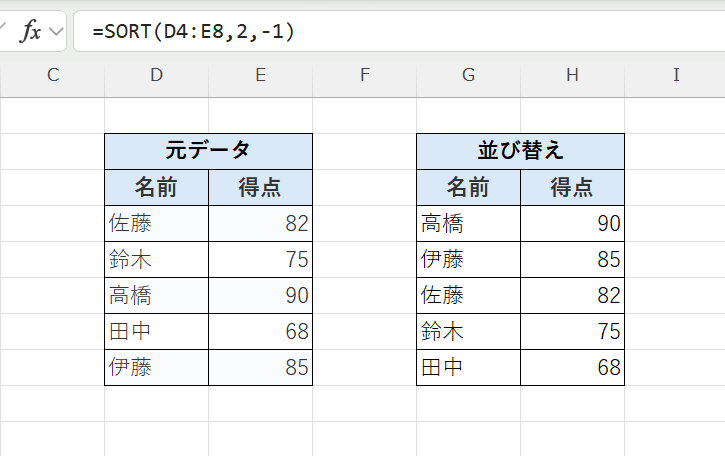Expand the dropdown arrow beside fx
The image size is (725, 456).
point(55,32)
